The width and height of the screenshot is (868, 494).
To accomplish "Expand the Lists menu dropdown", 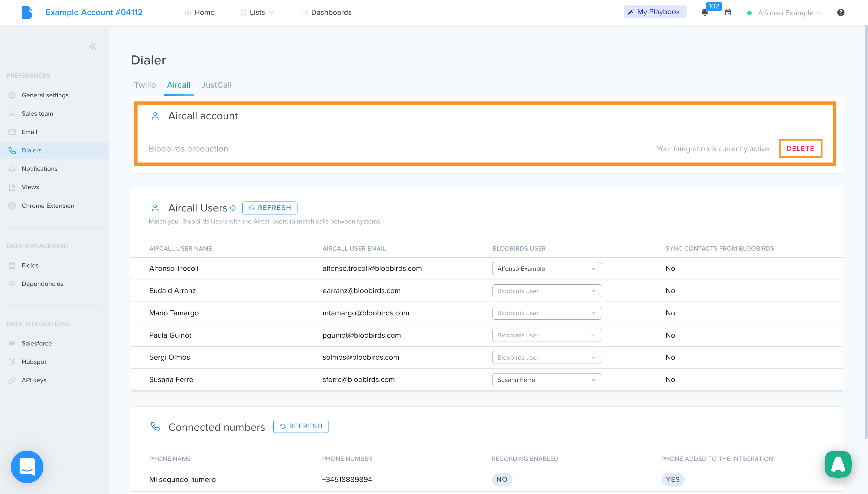I will pos(257,13).
